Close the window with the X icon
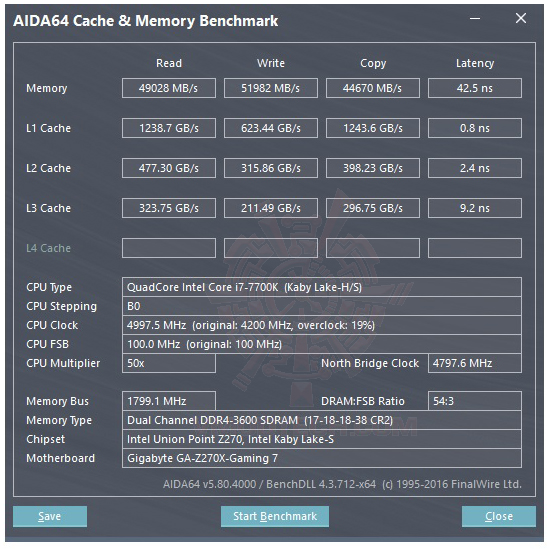 click(521, 18)
